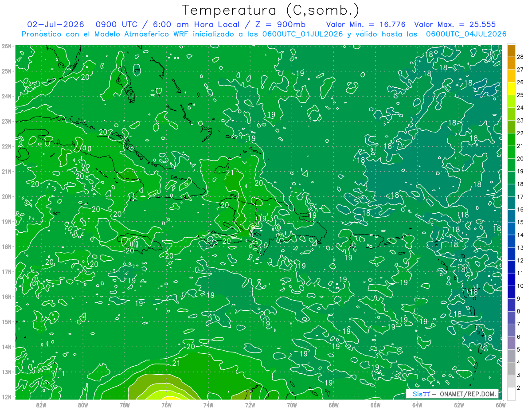Click the legend value '16'
Image resolution: width=532 pixels, height=411 pixels.
(520, 209)
